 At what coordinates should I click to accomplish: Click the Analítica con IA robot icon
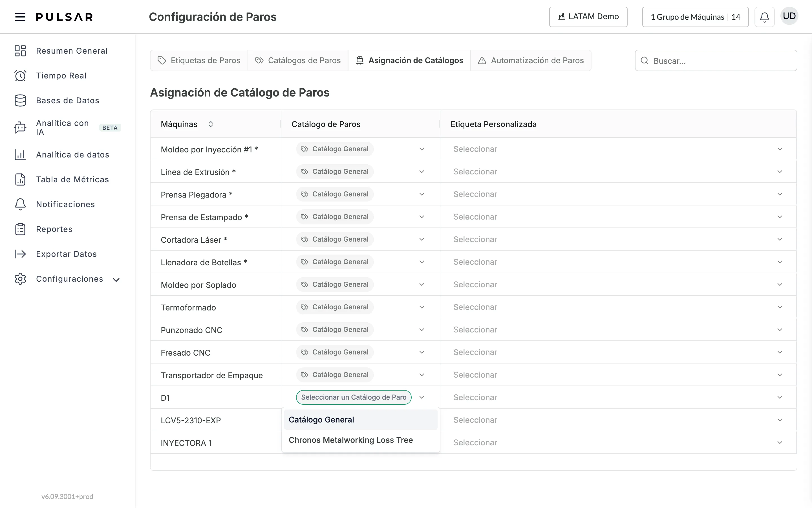click(x=20, y=128)
